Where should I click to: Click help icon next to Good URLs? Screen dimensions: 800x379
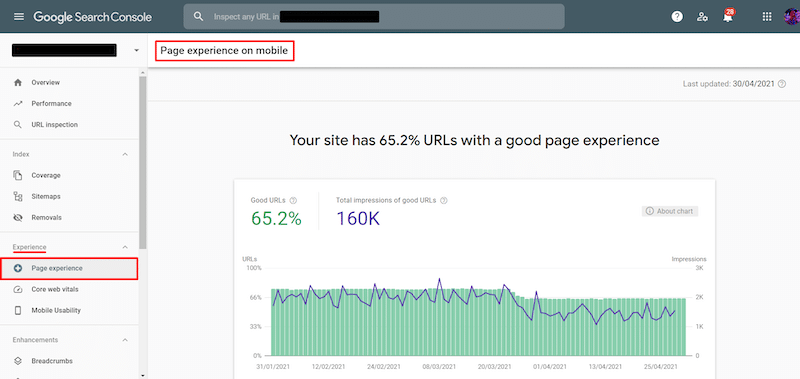(293, 200)
